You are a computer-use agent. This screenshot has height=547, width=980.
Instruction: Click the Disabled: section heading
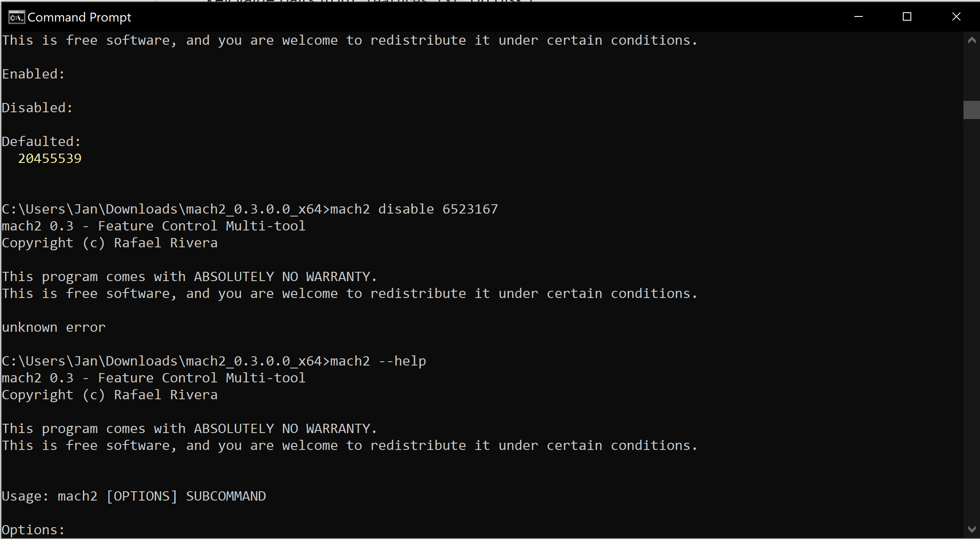(x=36, y=107)
